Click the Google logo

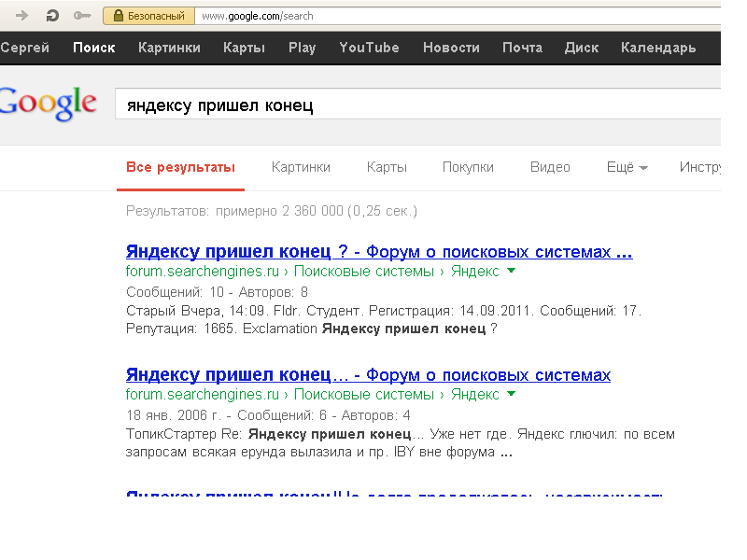click(49, 104)
